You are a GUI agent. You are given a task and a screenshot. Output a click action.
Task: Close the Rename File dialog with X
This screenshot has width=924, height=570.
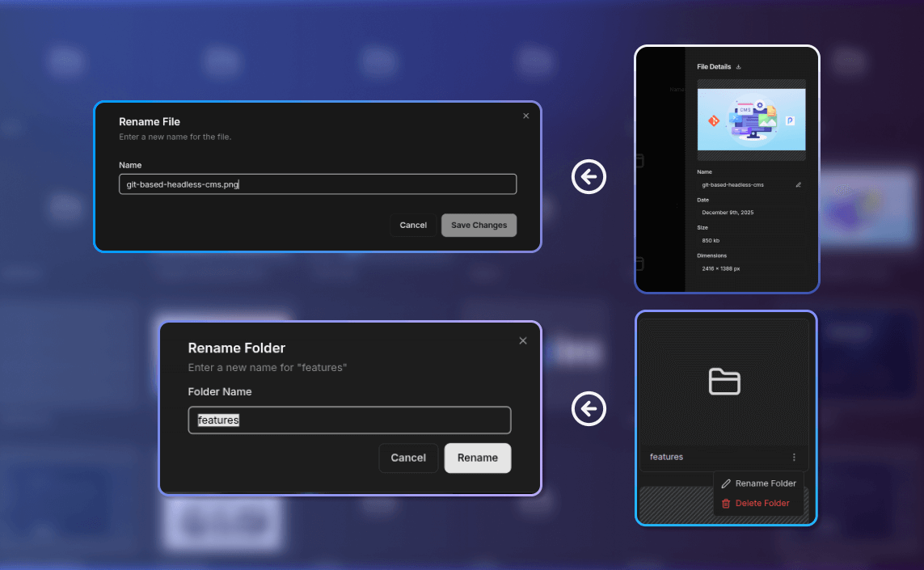click(525, 116)
